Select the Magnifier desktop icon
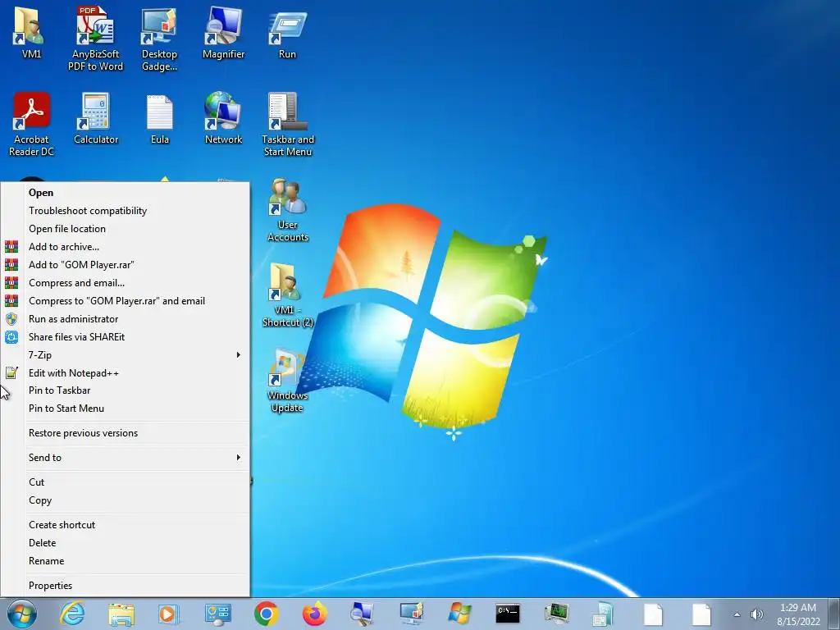This screenshot has width=840, height=630. (x=223, y=32)
